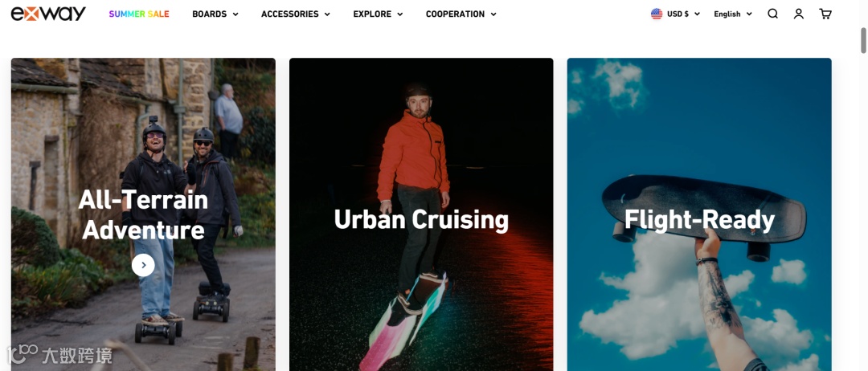Open the user account icon
Viewport: 868px width, 371px height.
click(x=798, y=14)
